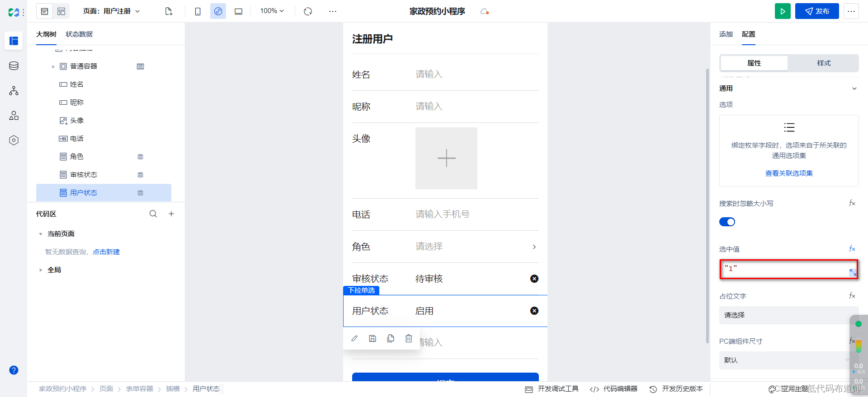
Task: Open 查看关联选项集 link
Action: [789, 173]
